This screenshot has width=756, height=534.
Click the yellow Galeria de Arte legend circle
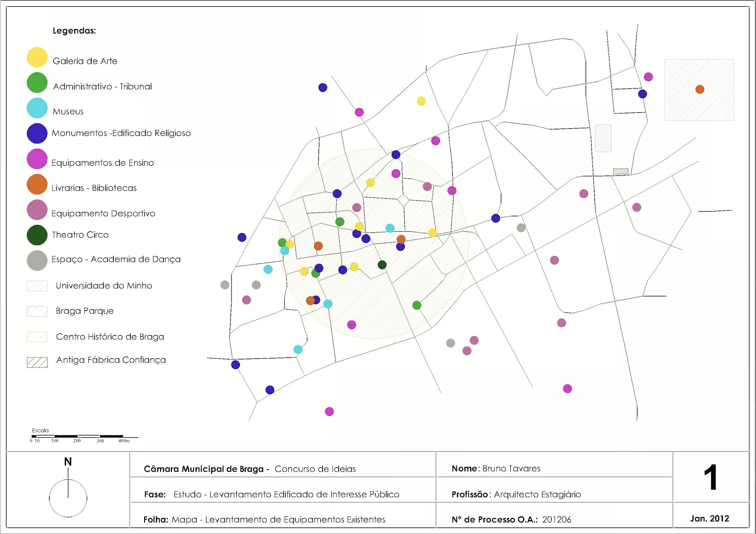point(37,58)
